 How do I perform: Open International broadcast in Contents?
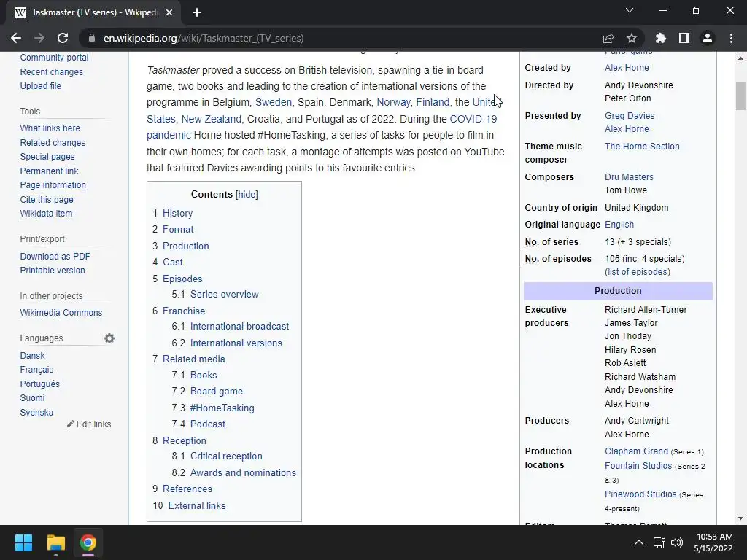(x=239, y=327)
